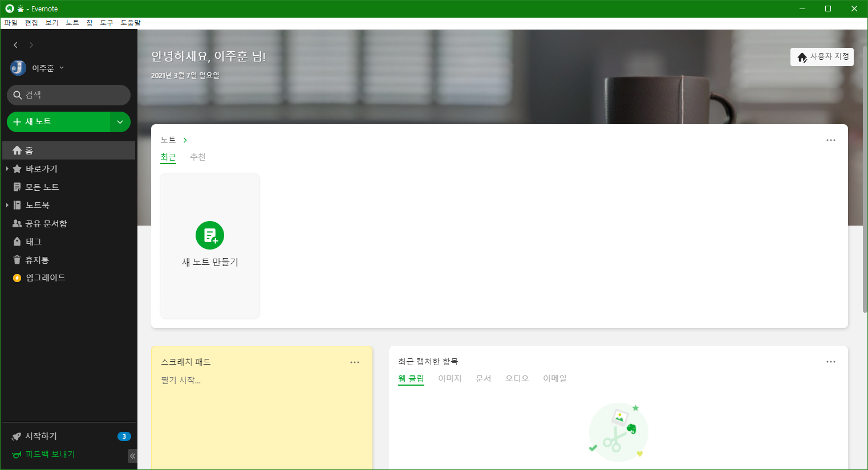The image size is (868, 470).
Task: Open the 휴지통 trash icon
Action: 17,260
